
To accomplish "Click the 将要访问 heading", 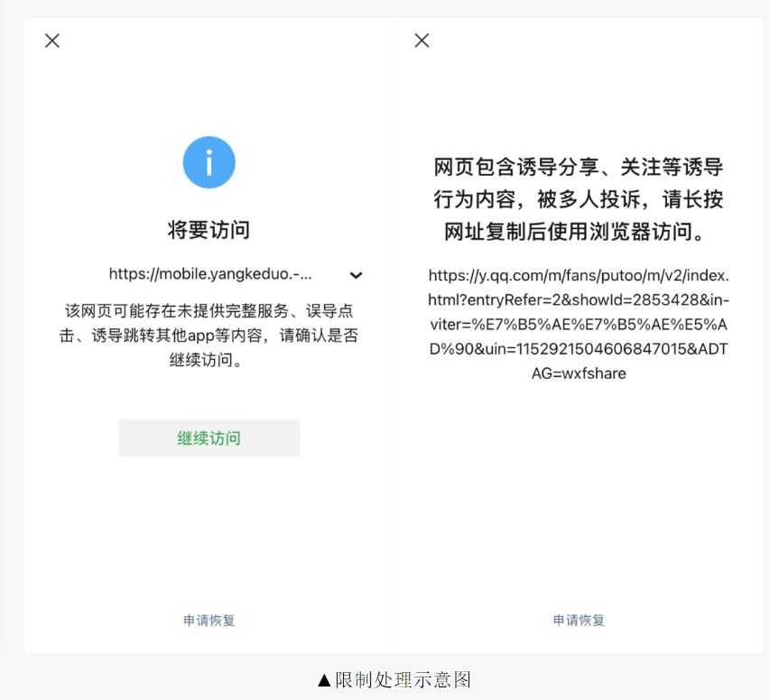I will tap(209, 228).
